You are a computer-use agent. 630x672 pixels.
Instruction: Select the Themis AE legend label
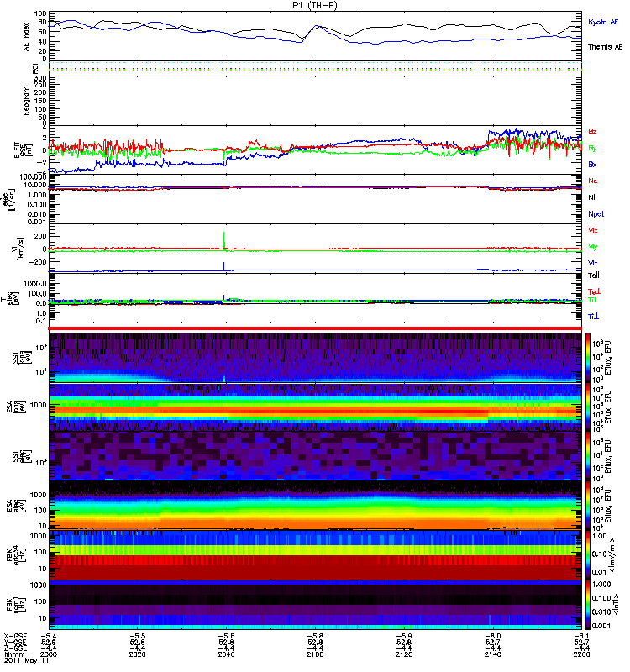coord(605,47)
